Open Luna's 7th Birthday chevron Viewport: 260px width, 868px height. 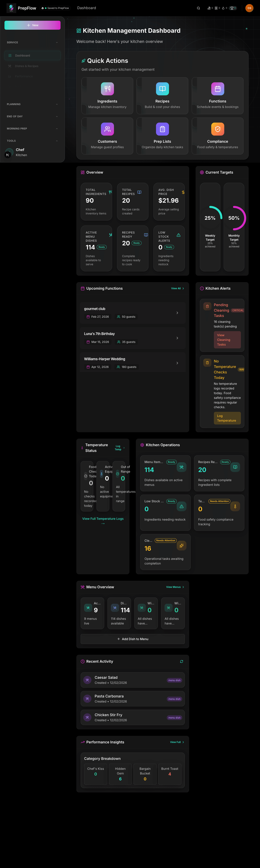click(177, 338)
